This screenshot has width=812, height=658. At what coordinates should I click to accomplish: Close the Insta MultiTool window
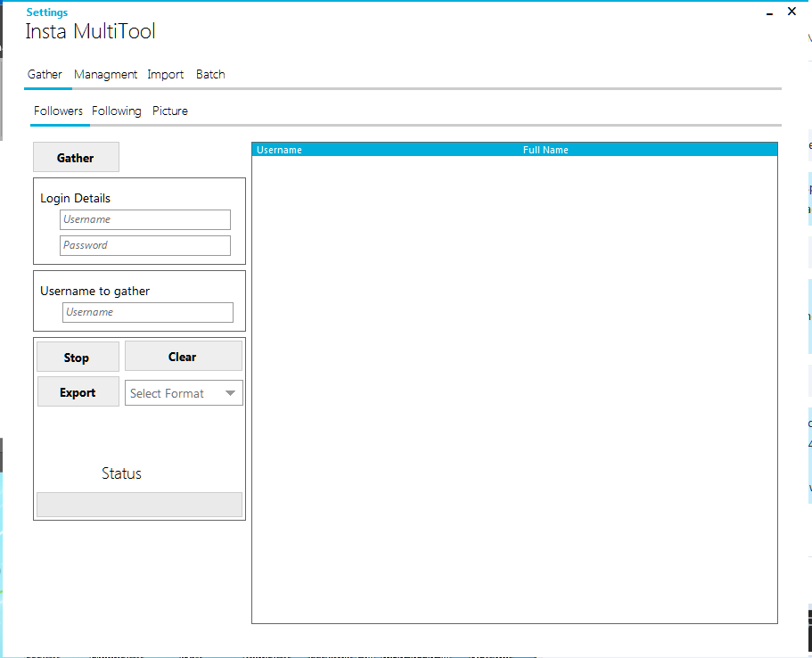click(x=791, y=12)
